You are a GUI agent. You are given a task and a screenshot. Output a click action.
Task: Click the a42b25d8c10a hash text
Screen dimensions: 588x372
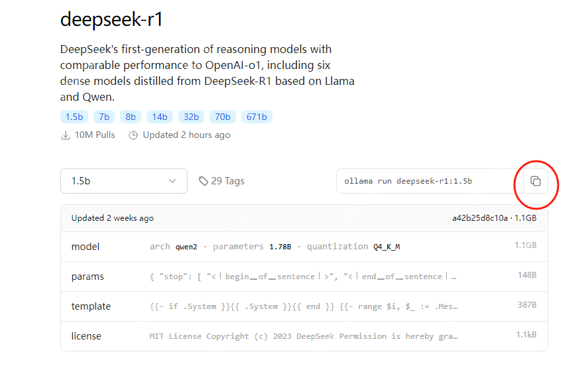[x=480, y=218]
